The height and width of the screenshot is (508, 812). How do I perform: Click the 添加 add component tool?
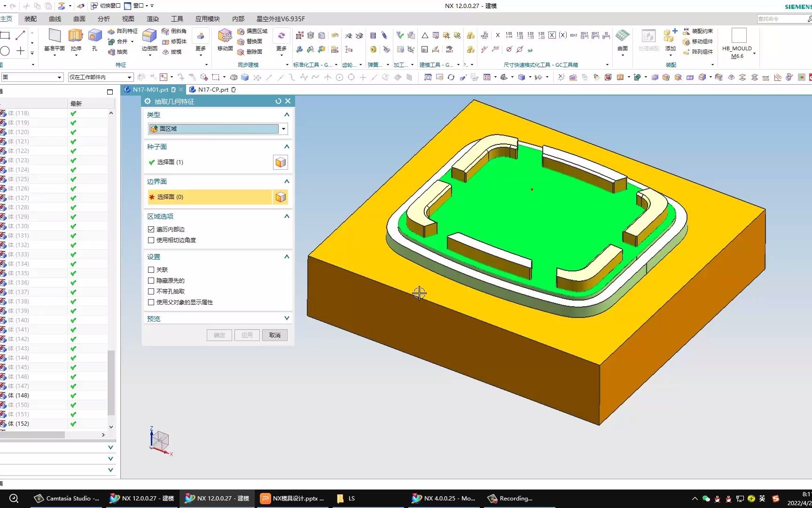tap(671, 40)
